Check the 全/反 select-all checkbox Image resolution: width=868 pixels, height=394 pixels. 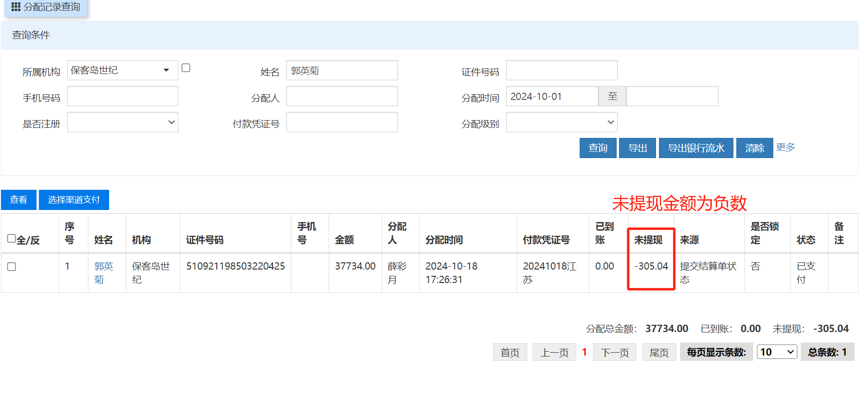click(x=12, y=238)
